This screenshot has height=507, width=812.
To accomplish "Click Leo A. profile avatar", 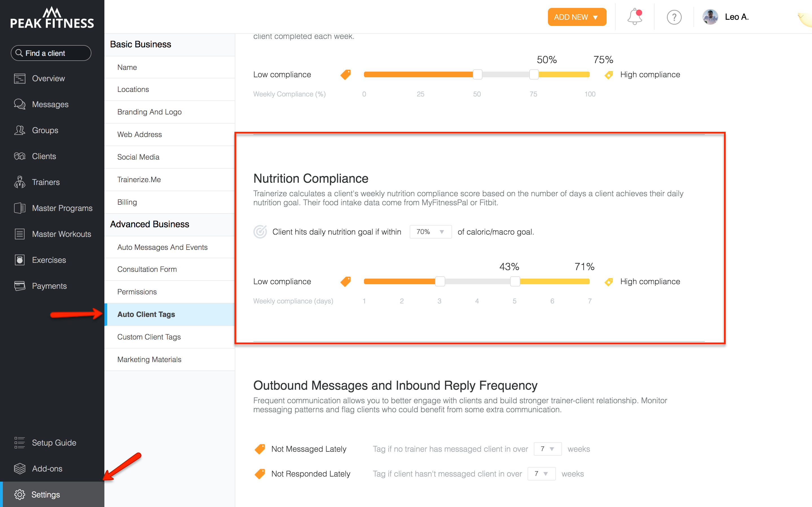I will click(710, 17).
